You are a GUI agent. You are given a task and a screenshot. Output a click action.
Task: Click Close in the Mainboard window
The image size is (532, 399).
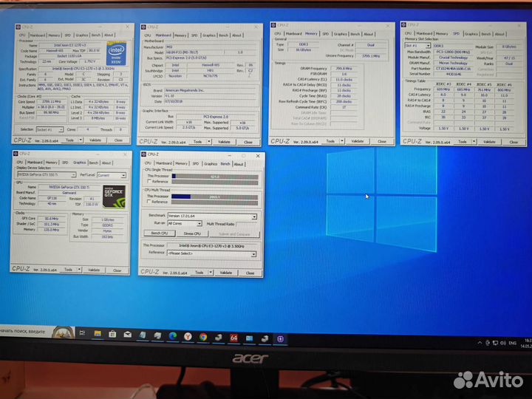pos(248,142)
